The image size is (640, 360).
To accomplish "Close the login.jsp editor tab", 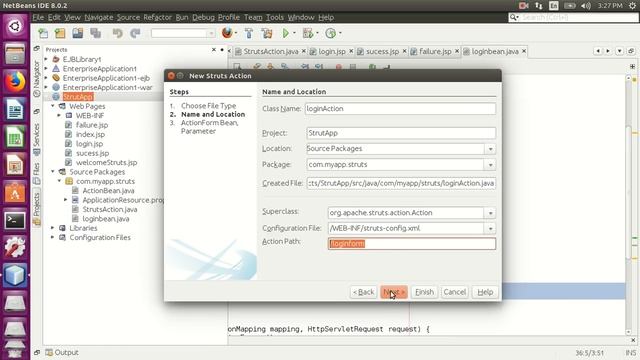I will point(351,51).
